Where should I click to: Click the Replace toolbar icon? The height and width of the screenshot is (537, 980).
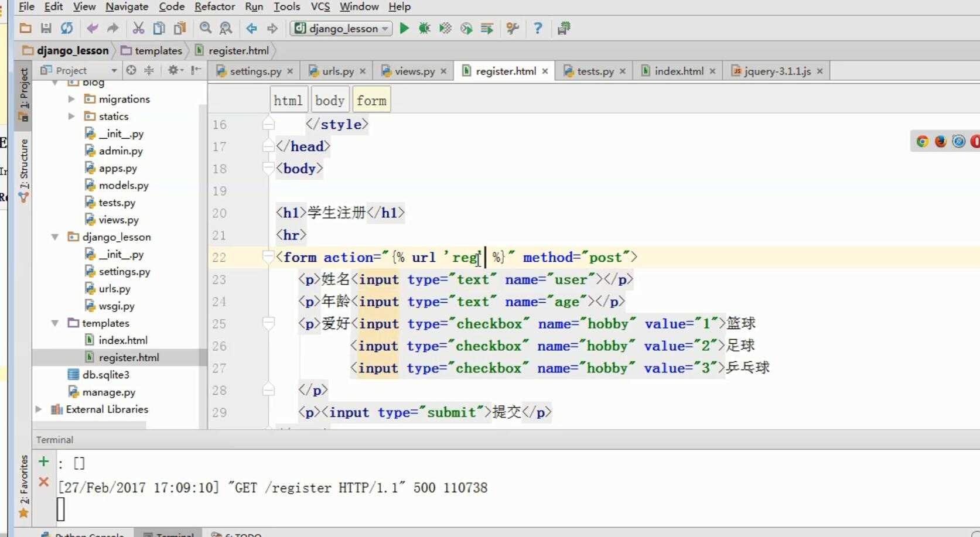226,28
